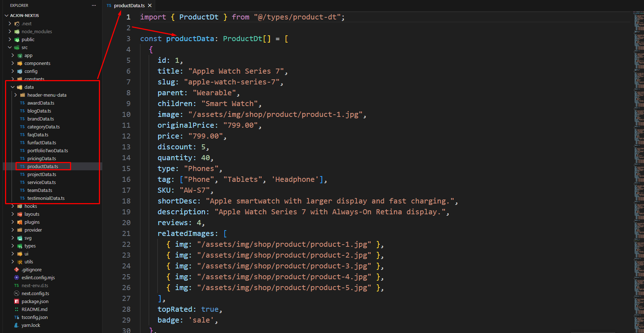Click the next.config.ts file icon
This screenshot has height=333, width=644.
click(x=17, y=293)
